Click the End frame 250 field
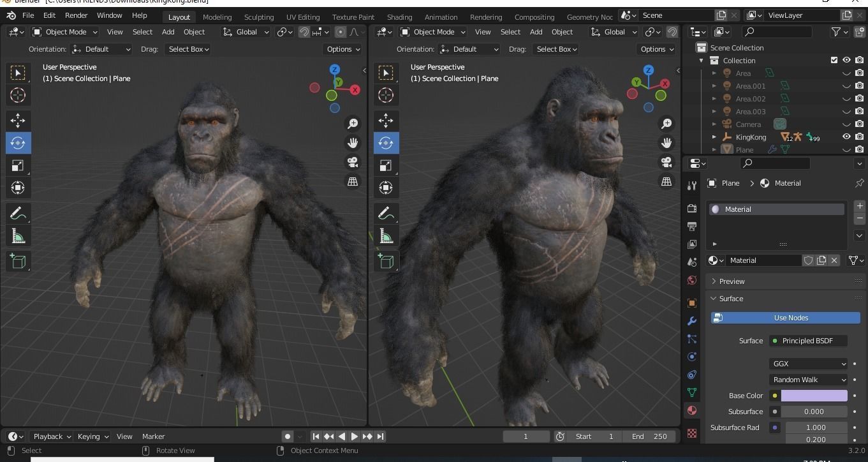 (x=650, y=436)
